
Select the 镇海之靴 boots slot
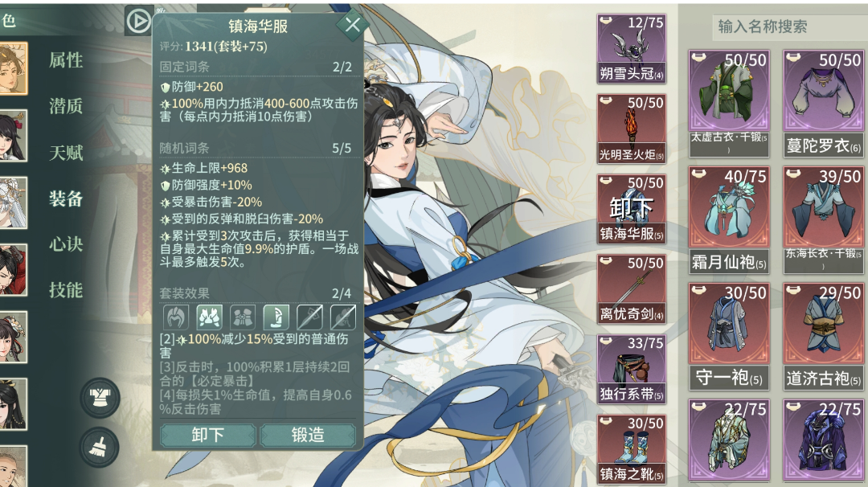631,448
